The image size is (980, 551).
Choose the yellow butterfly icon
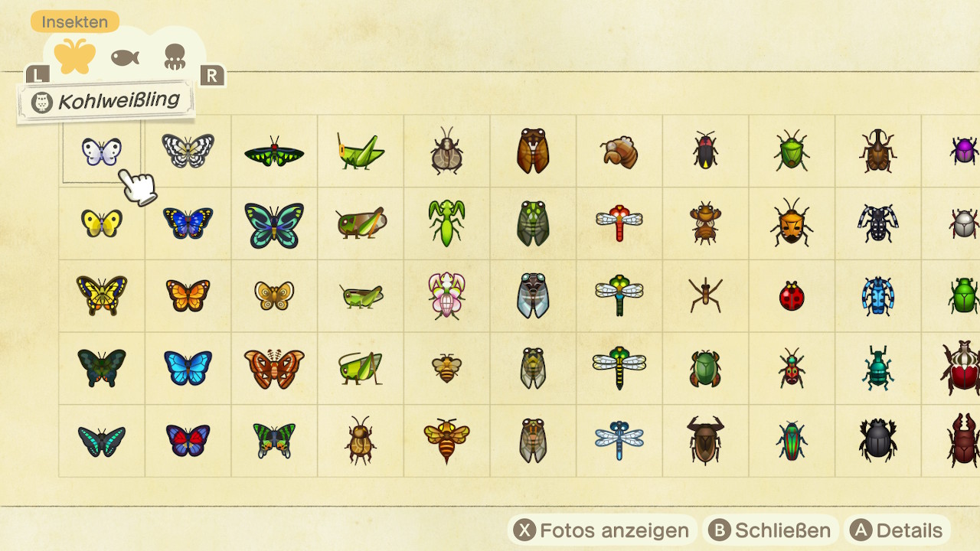pyautogui.click(x=102, y=223)
